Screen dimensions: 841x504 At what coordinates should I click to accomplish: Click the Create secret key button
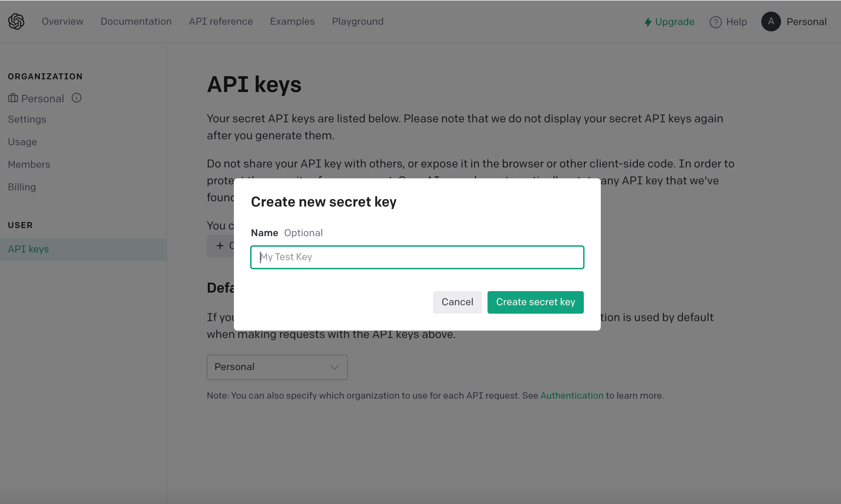coord(536,302)
